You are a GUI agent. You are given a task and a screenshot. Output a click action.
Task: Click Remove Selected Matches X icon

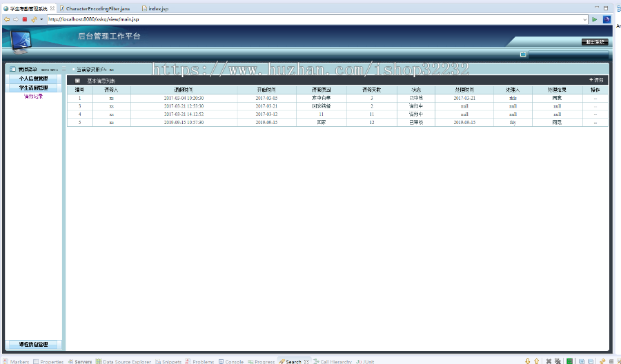pos(549,361)
